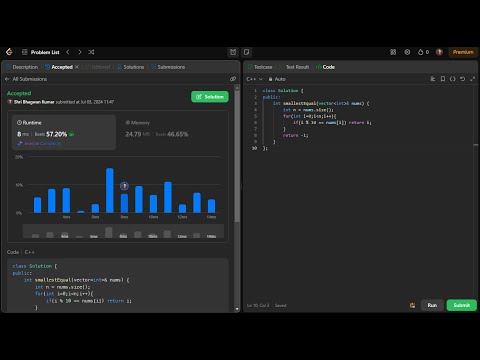Open the notes icon in top bar
480x360 pixels.
click(247, 52)
